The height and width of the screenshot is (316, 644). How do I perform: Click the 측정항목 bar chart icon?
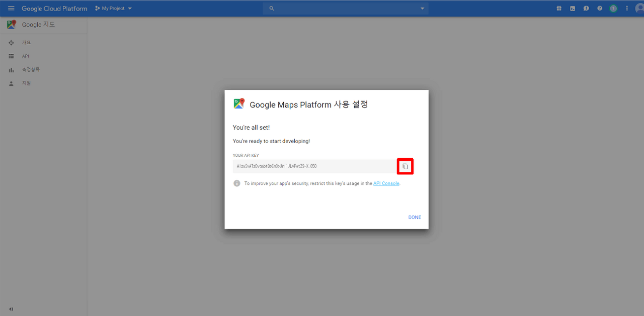tap(11, 70)
